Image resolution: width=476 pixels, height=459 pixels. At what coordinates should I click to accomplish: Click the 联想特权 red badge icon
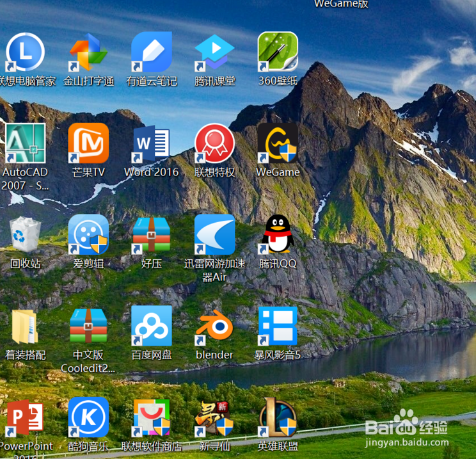[x=214, y=143]
